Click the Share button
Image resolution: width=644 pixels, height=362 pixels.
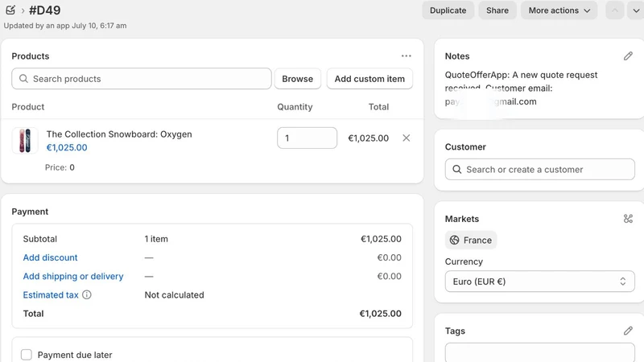coord(497,10)
